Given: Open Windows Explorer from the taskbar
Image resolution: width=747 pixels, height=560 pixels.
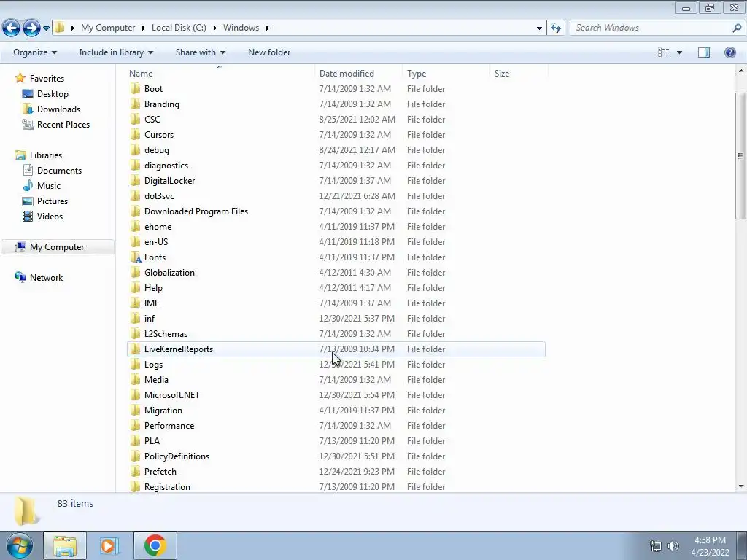Looking at the screenshot, I should click(x=65, y=545).
